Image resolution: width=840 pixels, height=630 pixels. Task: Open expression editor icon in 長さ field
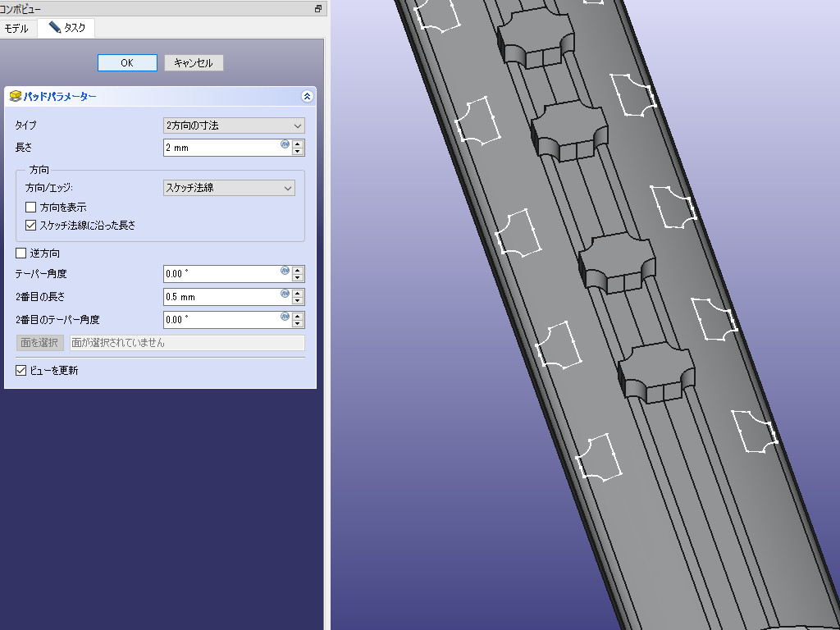coord(285,144)
